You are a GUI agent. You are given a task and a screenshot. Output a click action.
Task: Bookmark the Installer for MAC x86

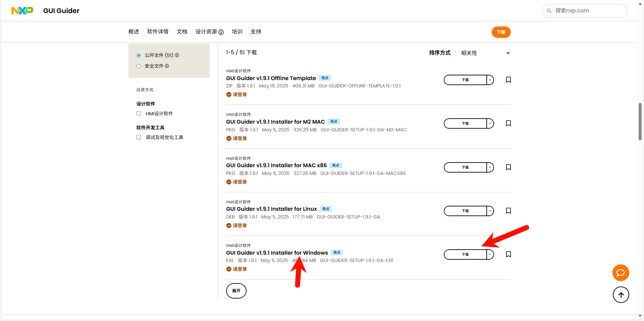(508, 167)
